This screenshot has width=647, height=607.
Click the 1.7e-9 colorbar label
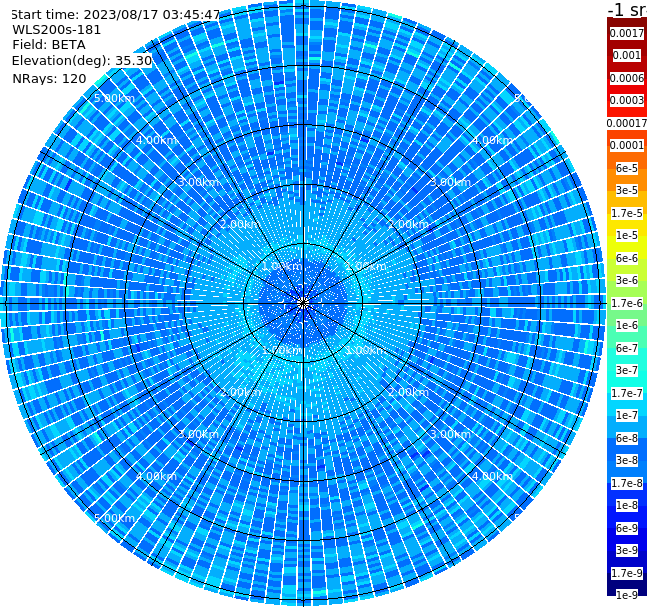[627, 573]
